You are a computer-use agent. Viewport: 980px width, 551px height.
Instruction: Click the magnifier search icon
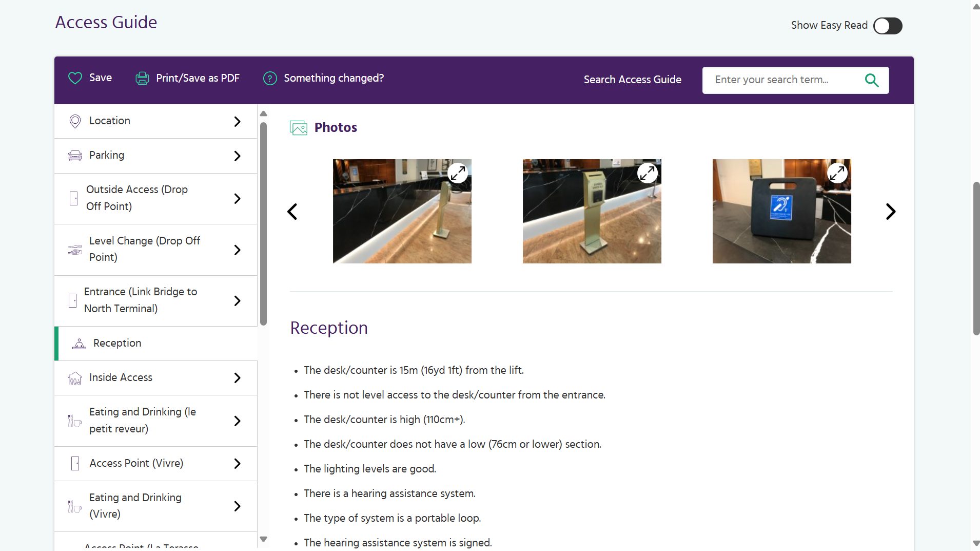872,80
